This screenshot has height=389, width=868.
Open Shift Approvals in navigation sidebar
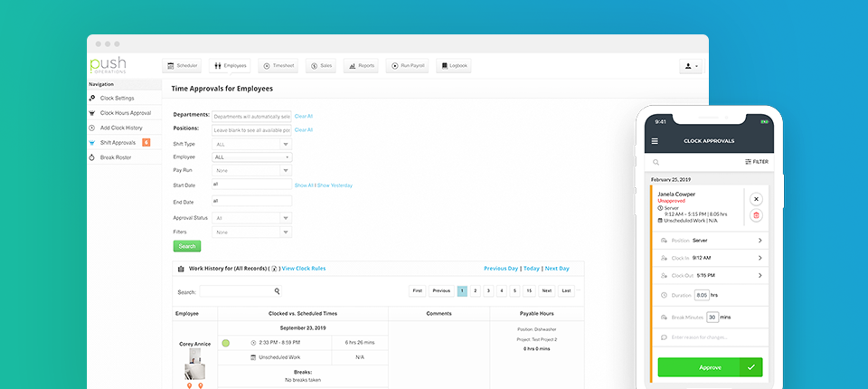tap(118, 143)
